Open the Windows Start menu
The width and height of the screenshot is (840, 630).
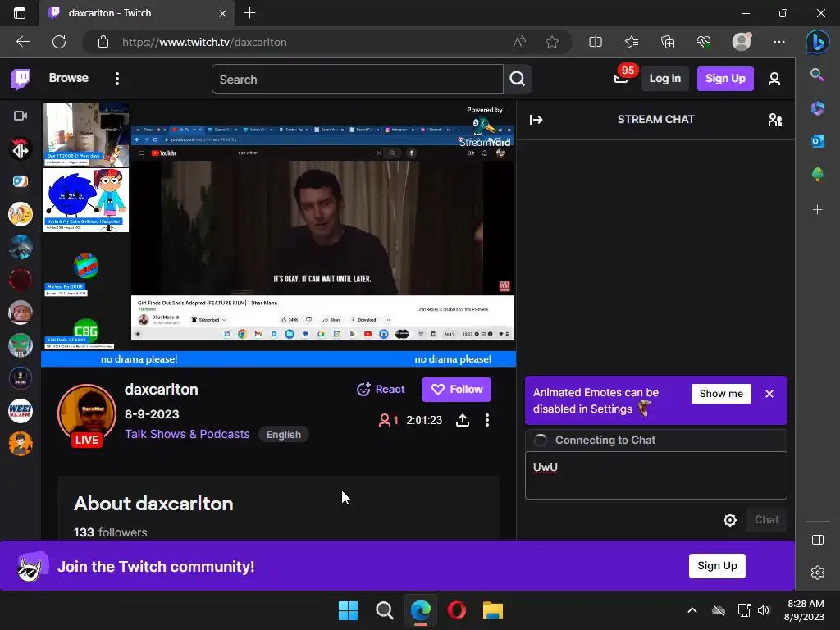(x=348, y=610)
